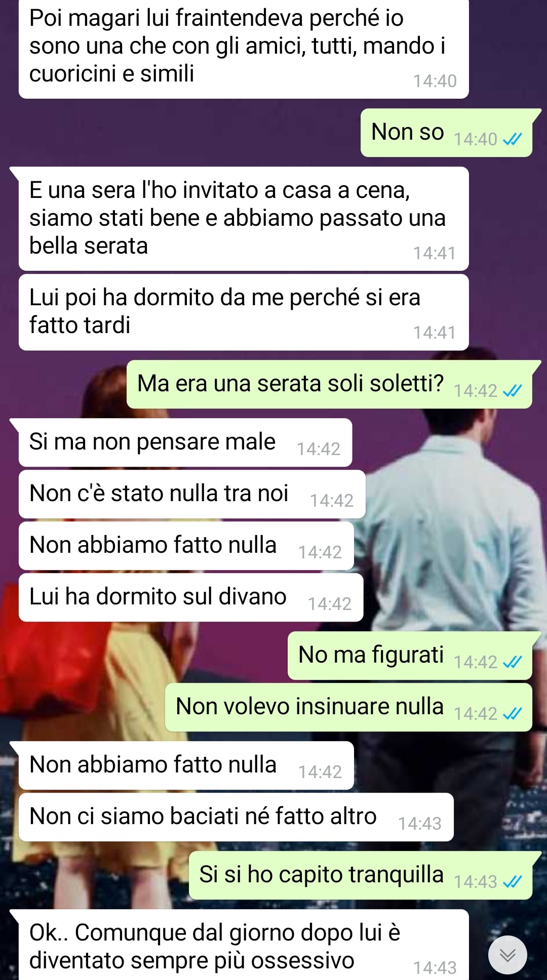This screenshot has height=980, width=547.
Task: Tap the scroll-to-bottom chevron button
Action: point(507,955)
